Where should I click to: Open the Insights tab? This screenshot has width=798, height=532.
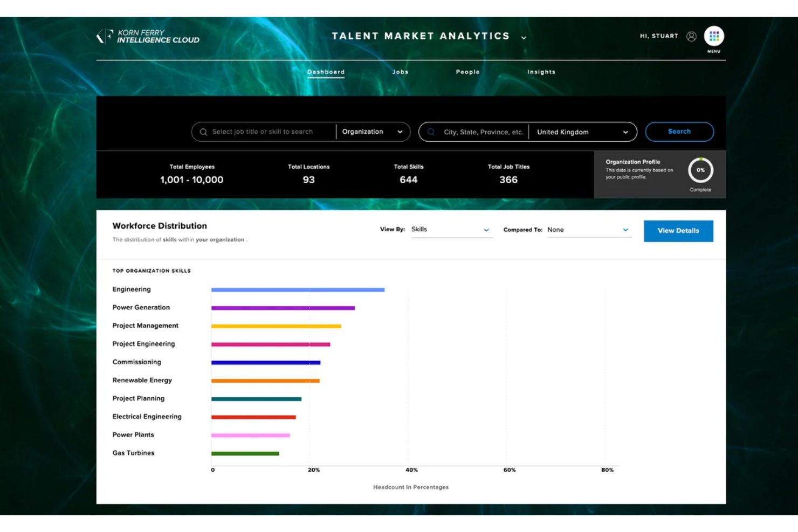pos(541,72)
